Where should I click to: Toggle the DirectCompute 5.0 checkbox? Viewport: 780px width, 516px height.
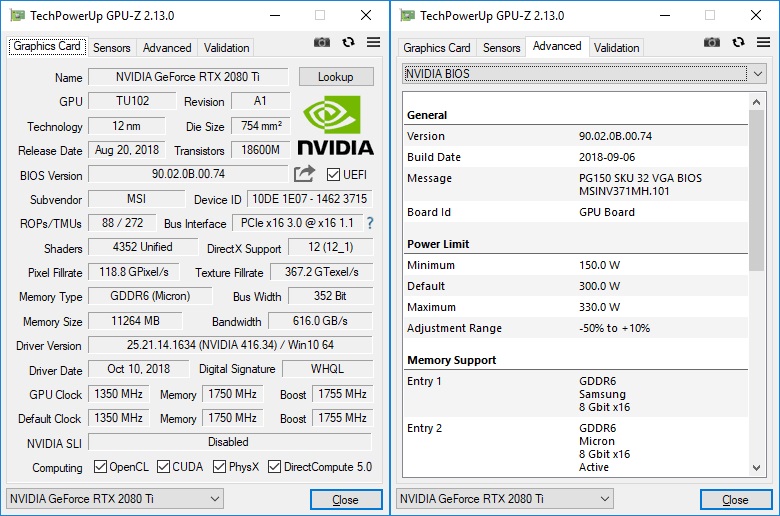[x=274, y=467]
